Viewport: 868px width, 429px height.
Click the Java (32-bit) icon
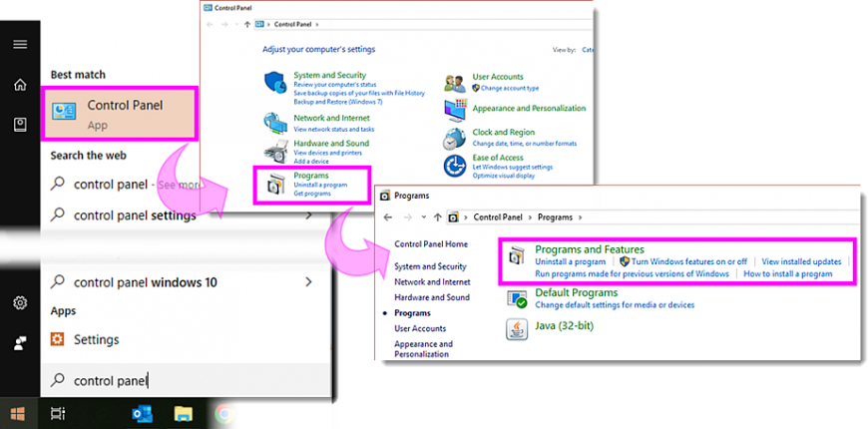click(x=517, y=330)
